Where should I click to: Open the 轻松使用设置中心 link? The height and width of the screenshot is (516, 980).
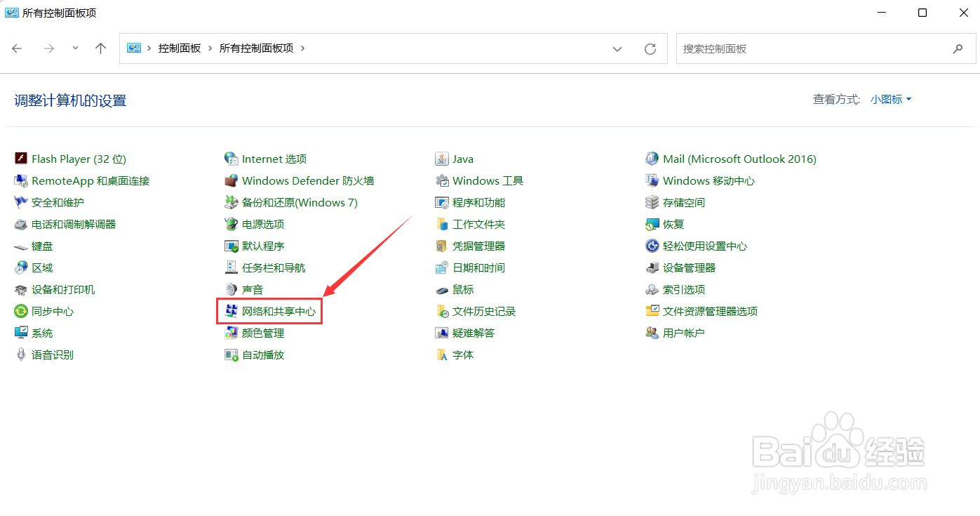705,246
